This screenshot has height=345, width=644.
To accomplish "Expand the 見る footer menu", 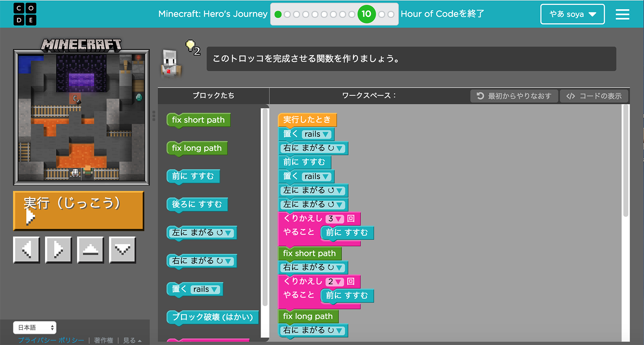I will point(132,340).
